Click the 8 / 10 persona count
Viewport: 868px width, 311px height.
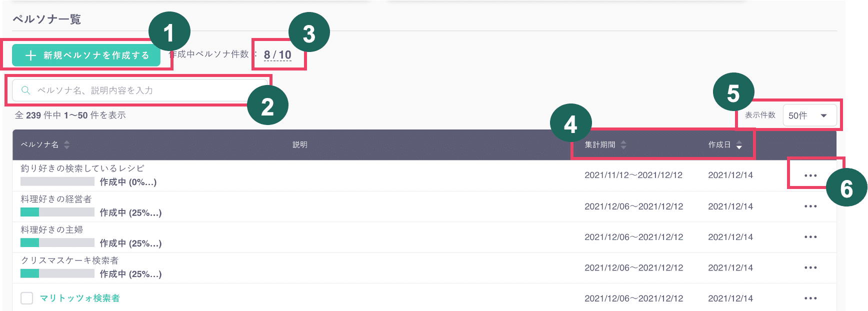277,55
